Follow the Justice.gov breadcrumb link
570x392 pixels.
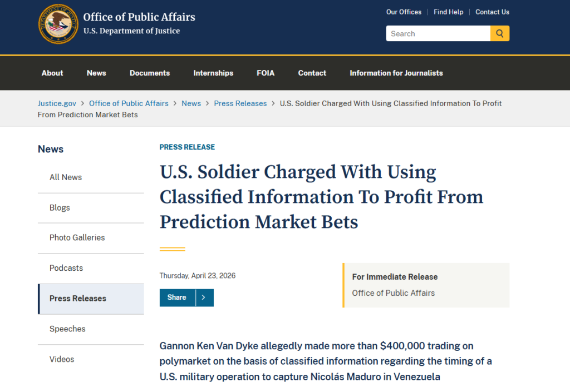tap(57, 103)
